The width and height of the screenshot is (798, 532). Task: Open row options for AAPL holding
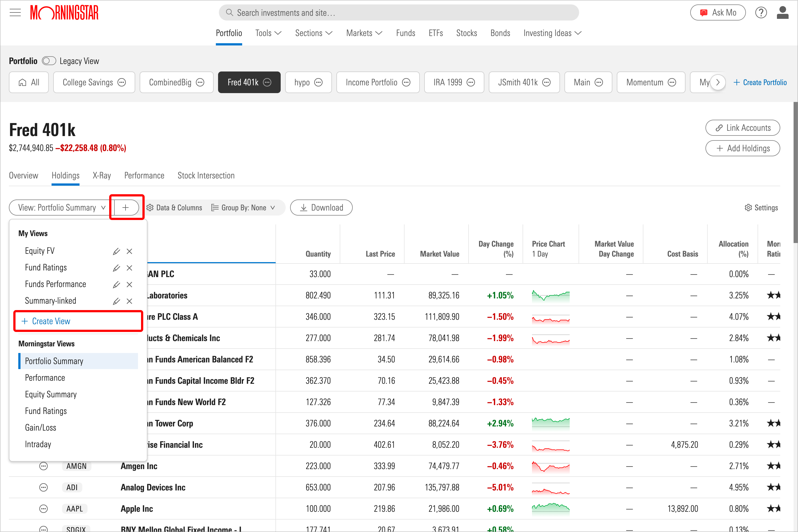coord(44,509)
